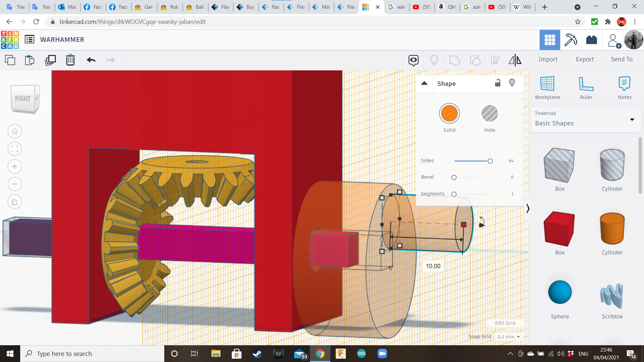
Task: Pick the blue Sphere shape thumbnail
Action: point(559,292)
